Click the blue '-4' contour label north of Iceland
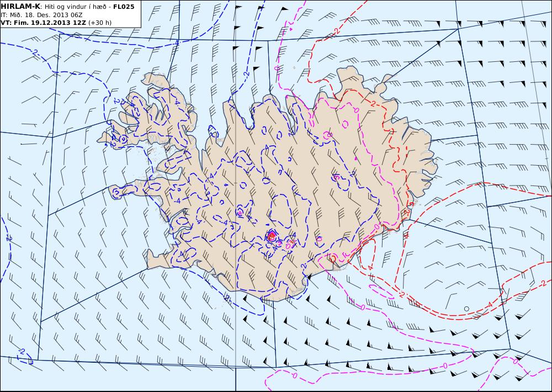This screenshot has height=392, width=552. 177,42
